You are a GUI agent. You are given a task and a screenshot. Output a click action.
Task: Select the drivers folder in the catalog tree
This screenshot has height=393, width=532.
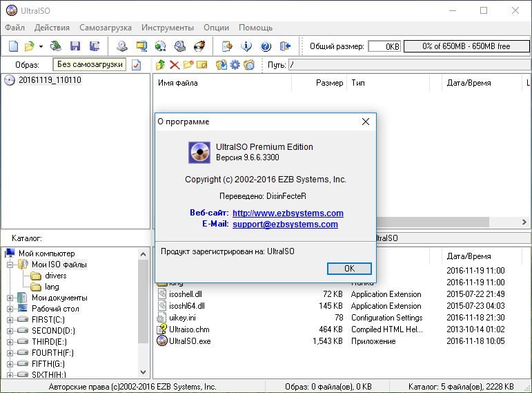click(x=56, y=276)
